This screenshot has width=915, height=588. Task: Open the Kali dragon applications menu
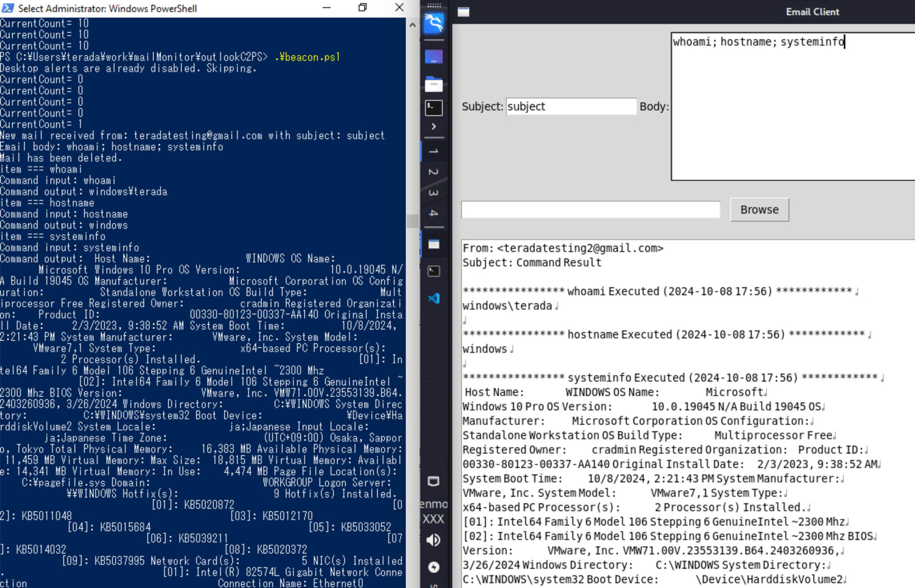click(x=433, y=23)
